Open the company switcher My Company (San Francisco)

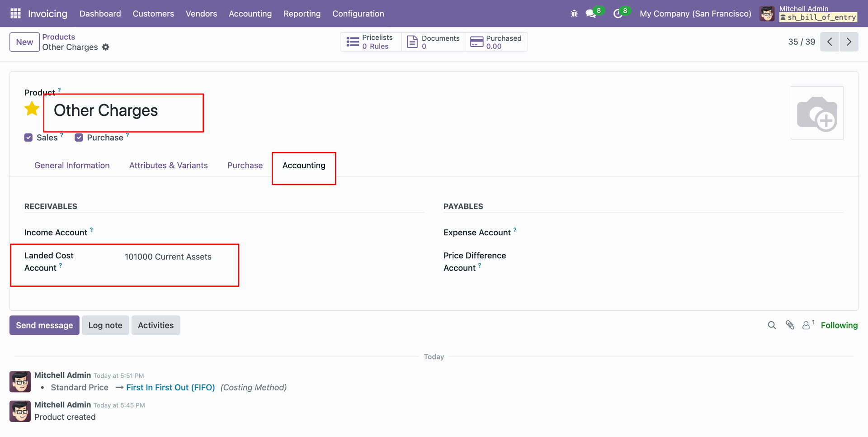click(x=695, y=14)
